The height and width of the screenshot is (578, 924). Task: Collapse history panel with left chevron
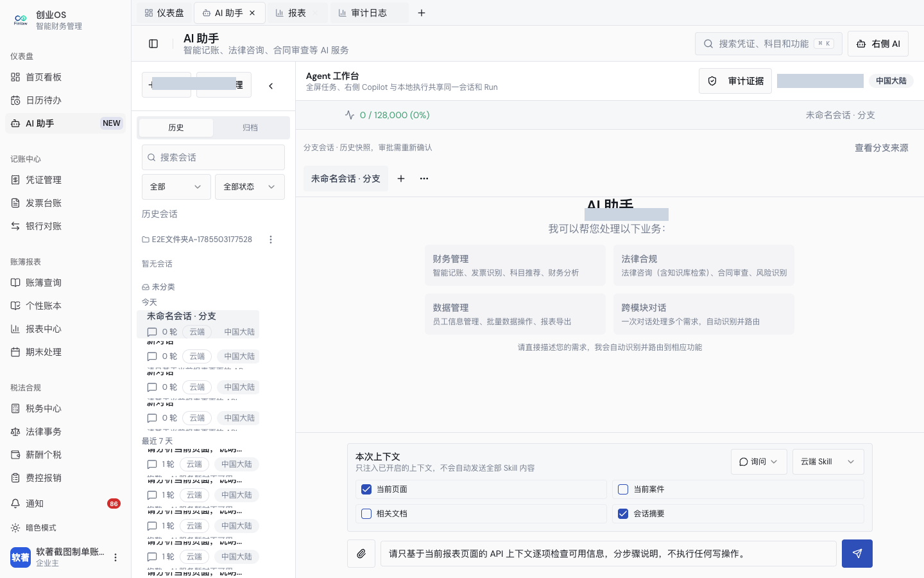click(x=271, y=85)
